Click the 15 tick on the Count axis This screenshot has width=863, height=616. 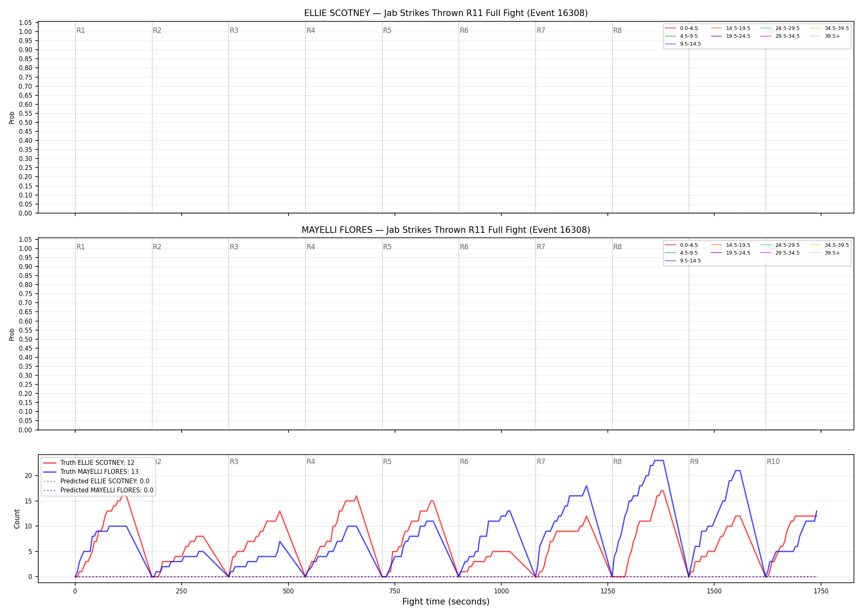click(28, 501)
